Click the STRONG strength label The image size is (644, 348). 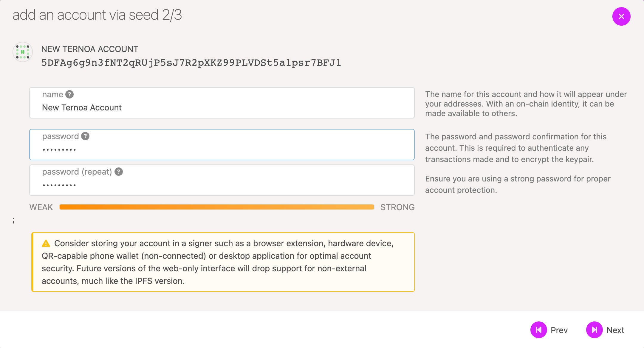coord(397,207)
